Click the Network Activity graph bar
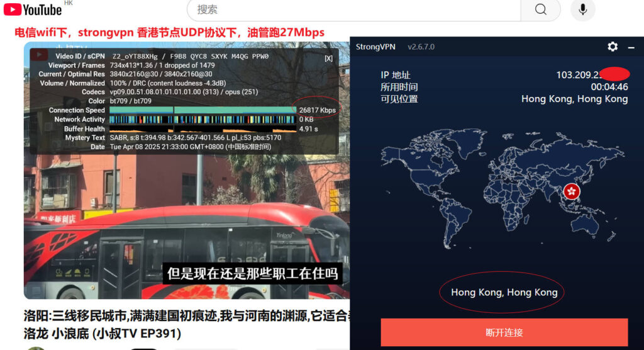 pyautogui.click(x=202, y=119)
